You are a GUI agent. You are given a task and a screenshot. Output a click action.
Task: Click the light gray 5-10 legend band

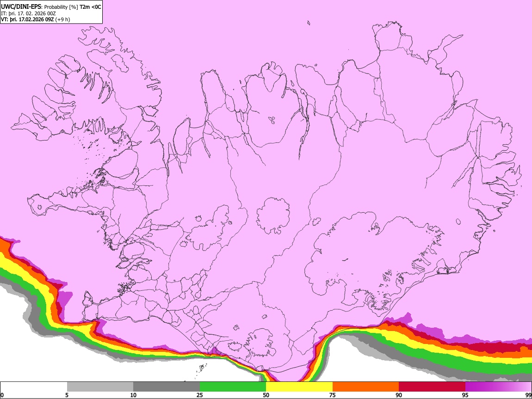point(100,387)
